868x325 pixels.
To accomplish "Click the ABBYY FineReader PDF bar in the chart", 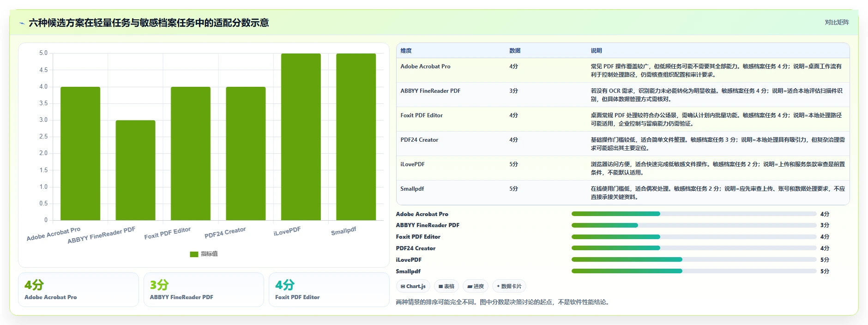I will [x=135, y=170].
